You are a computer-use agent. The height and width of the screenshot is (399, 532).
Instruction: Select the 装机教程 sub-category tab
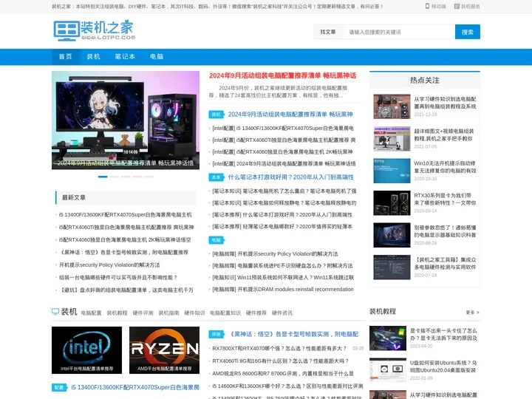click(x=117, y=313)
